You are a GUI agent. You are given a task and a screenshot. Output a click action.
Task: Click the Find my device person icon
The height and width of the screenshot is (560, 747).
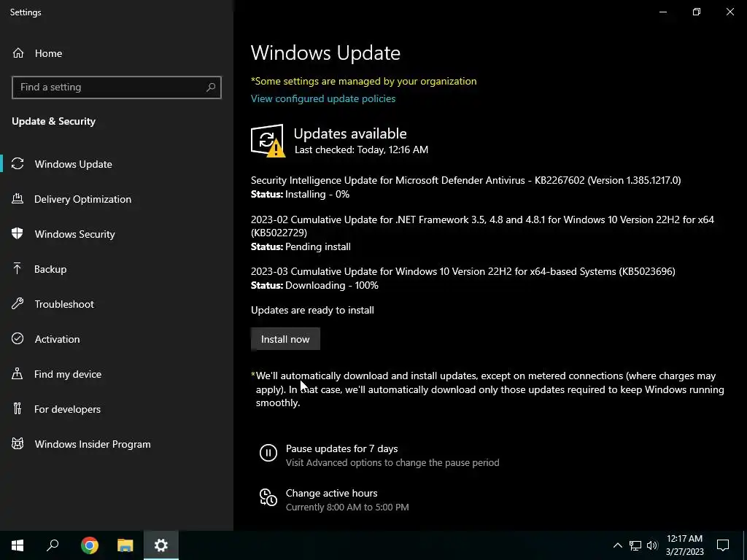pyautogui.click(x=18, y=373)
